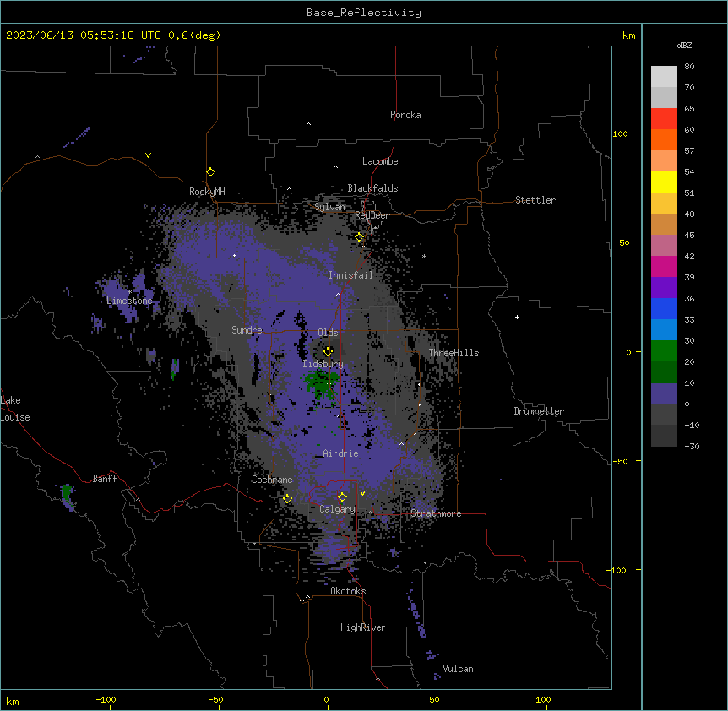728x711 pixels.
Task: Click the Calgary city label
Action: [337, 509]
